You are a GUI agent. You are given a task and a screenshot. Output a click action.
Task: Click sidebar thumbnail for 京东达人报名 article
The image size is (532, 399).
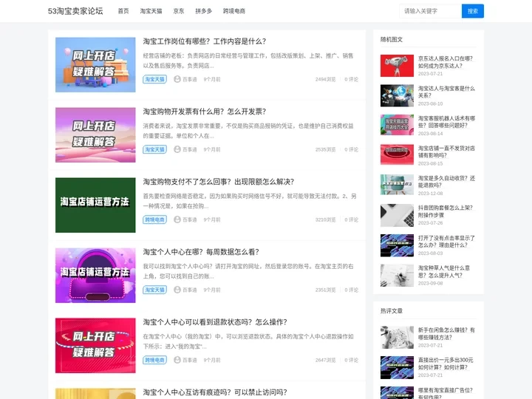[397, 66]
